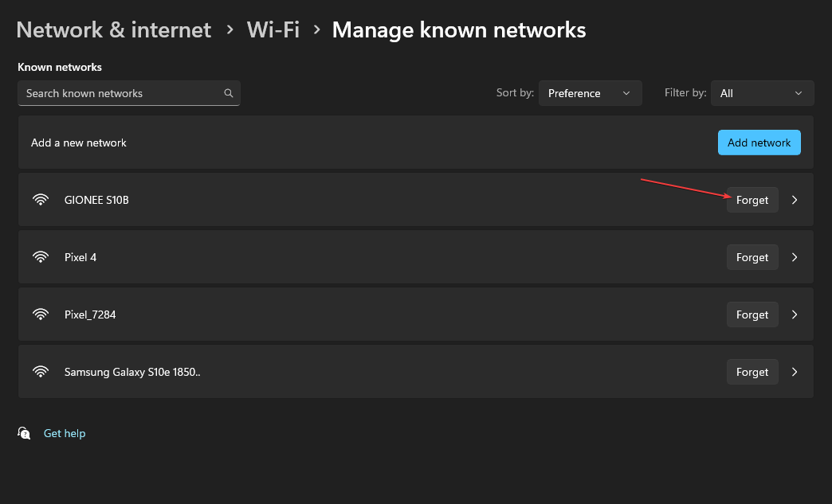Forget the Samsung Galaxy S10e network
This screenshot has width=832, height=504.
(752, 371)
